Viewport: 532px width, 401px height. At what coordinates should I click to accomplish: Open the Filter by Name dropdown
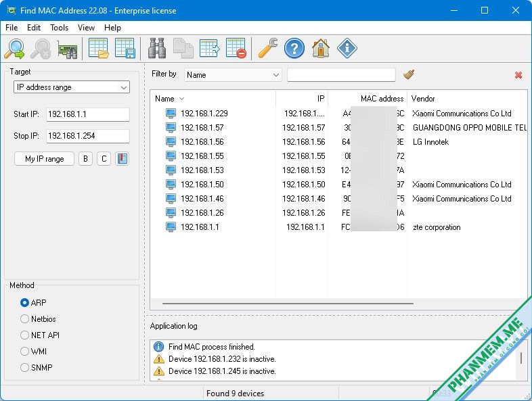(x=233, y=75)
